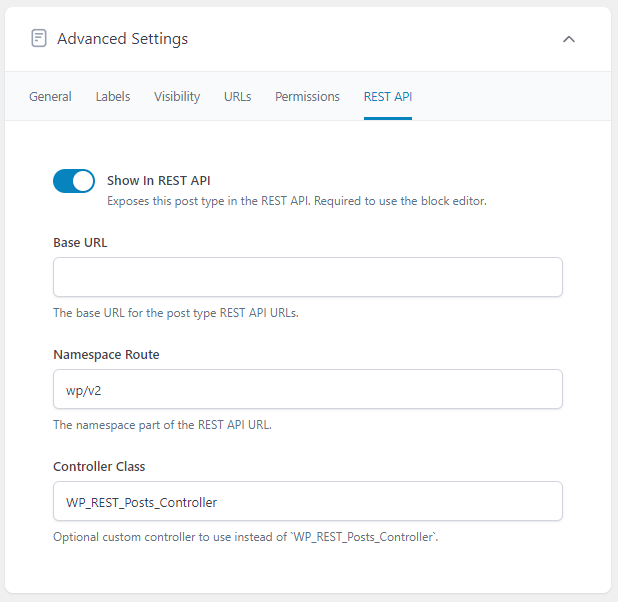
Task: Open the Permissions tab
Action: (x=307, y=97)
